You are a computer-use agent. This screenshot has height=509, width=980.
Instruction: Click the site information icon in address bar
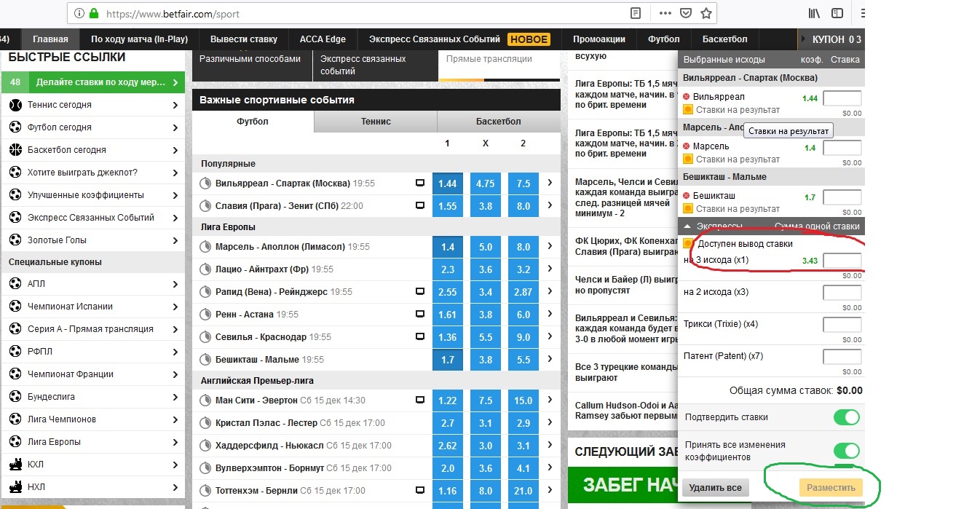pyautogui.click(x=78, y=13)
